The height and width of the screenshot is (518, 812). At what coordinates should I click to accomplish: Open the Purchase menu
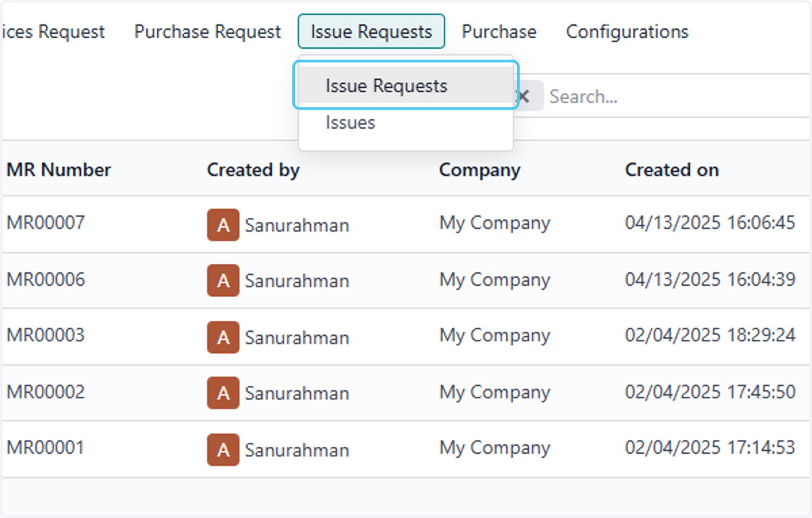tap(499, 32)
